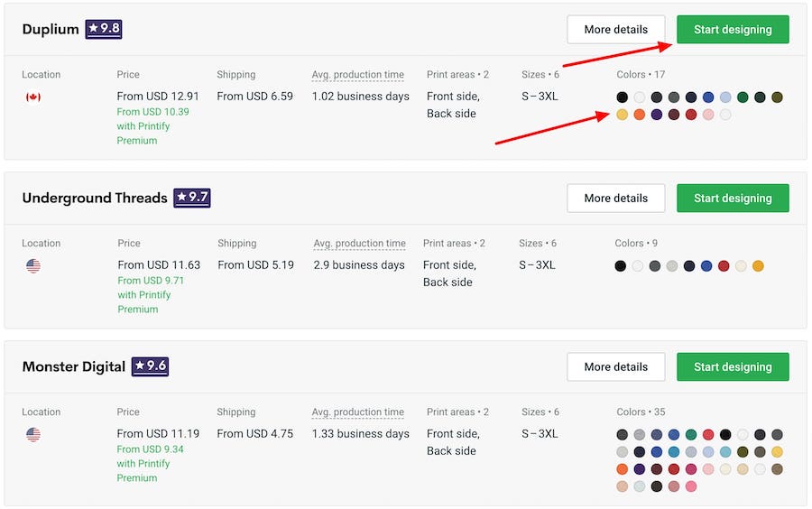The image size is (812, 509).
Task: Select the red color swatch for Underground Threads
Action: coord(724,266)
